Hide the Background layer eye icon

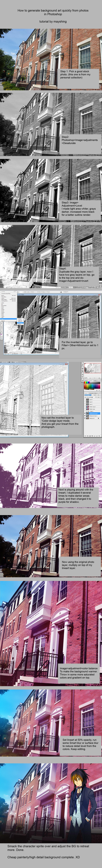85,418
